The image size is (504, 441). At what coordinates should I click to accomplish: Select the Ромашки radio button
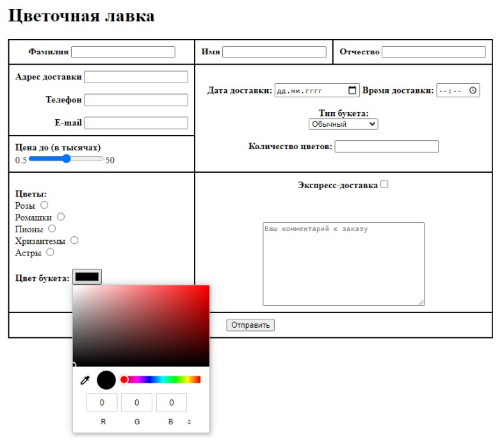61,217
